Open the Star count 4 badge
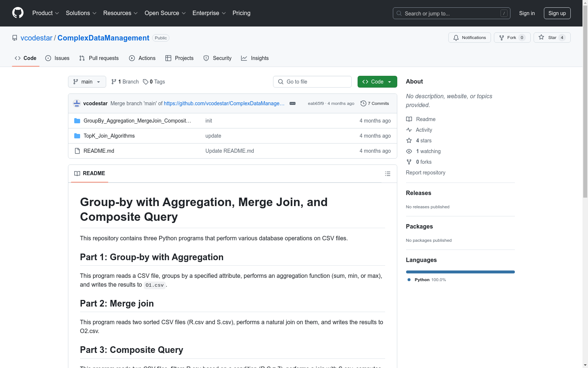 point(562,38)
